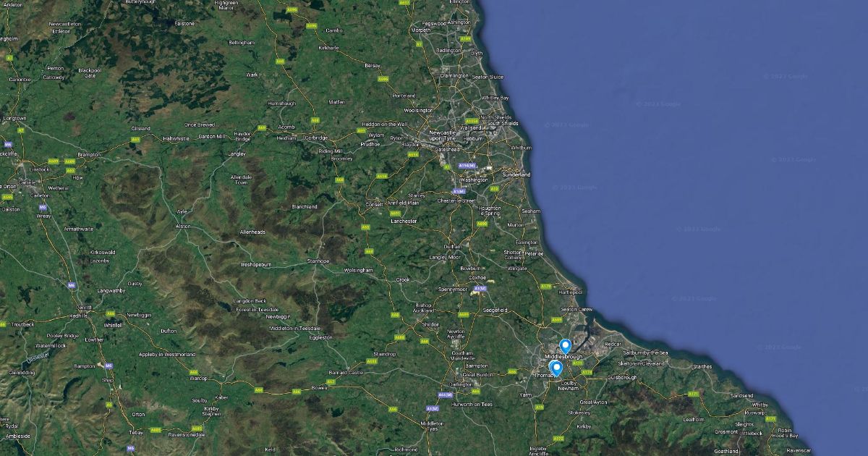Click the Washington label
The height and width of the screenshot is (456, 868).
[474, 180]
